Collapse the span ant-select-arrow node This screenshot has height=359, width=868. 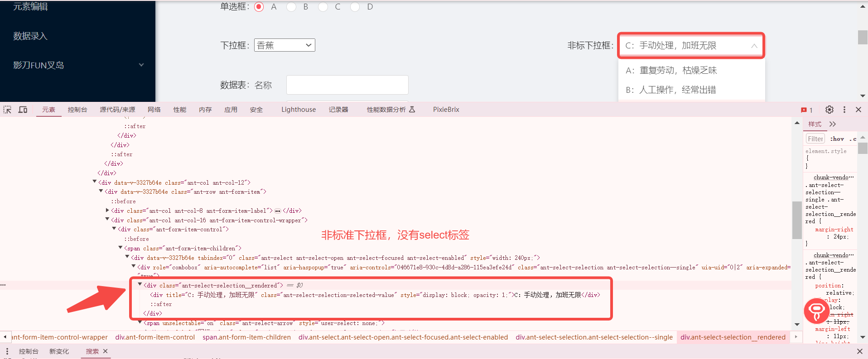140,322
